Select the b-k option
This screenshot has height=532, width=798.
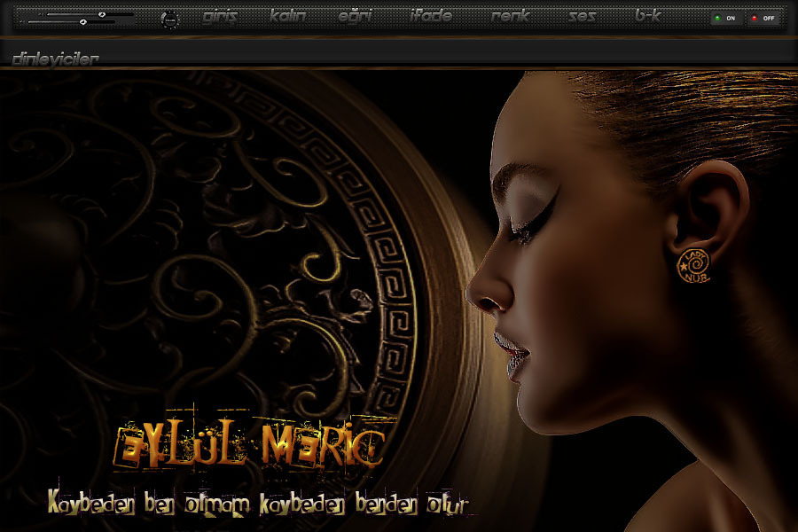(x=648, y=17)
